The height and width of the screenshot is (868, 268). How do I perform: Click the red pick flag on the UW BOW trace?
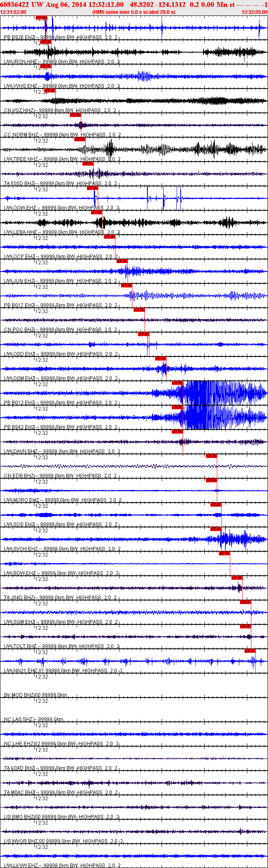tap(224, 553)
